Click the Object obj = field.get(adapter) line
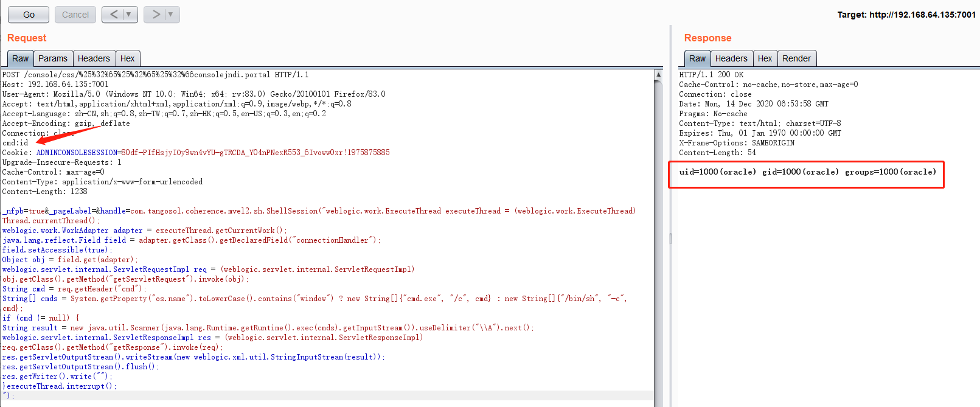The height and width of the screenshot is (407, 980). click(x=70, y=260)
